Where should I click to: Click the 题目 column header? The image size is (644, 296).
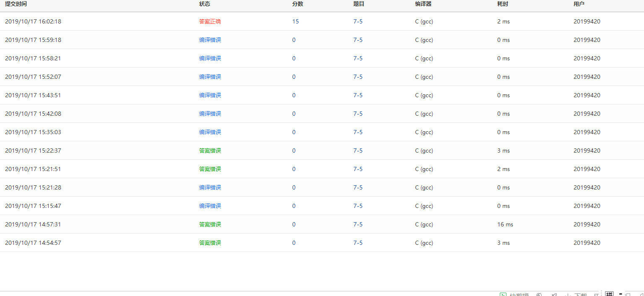[359, 4]
